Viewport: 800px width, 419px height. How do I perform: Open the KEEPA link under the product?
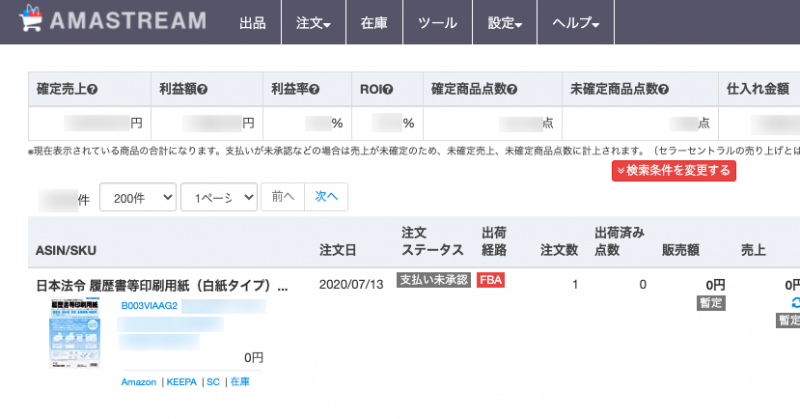click(x=181, y=382)
